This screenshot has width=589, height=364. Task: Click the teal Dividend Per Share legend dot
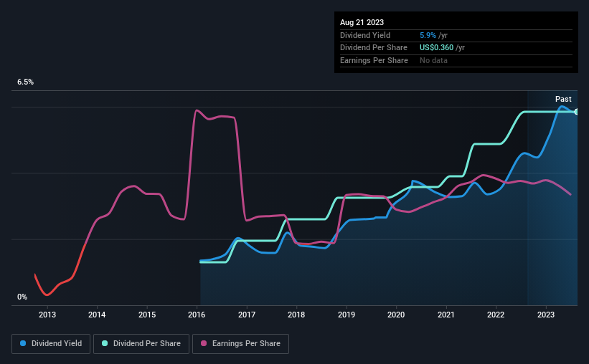click(x=105, y=343)
